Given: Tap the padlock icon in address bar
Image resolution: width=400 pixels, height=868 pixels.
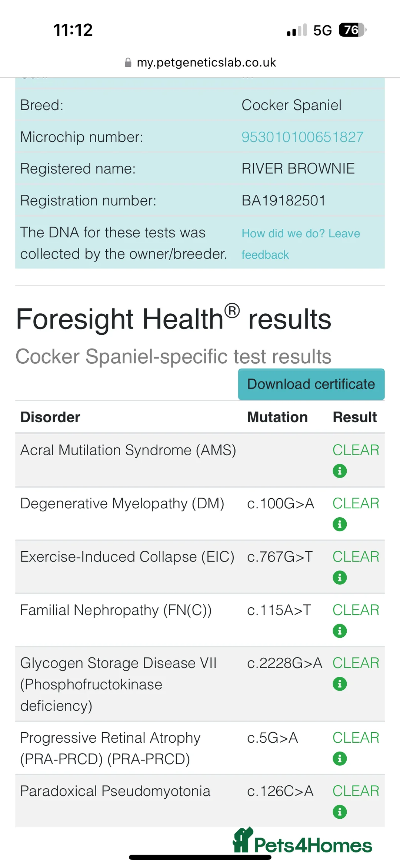Looking at the screenshot, I should pos(128,62).
